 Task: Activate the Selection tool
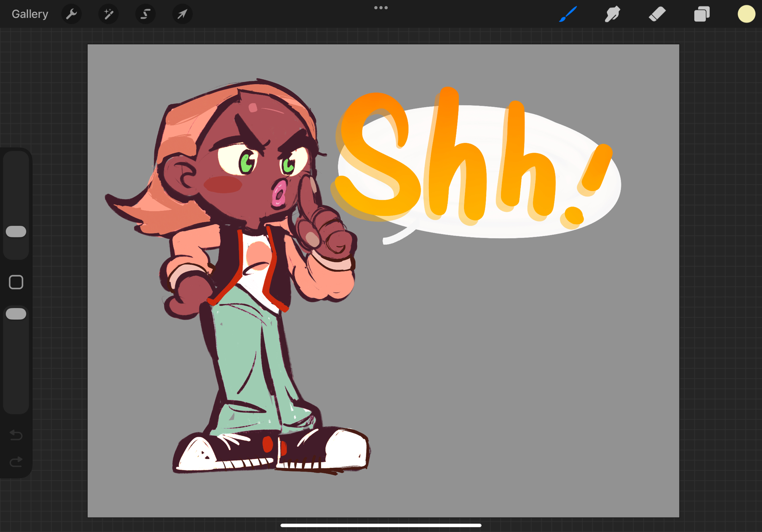[x=145, y=14]
